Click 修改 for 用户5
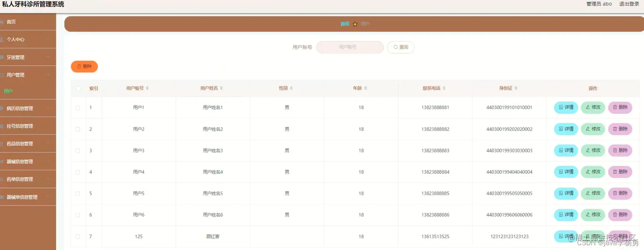The height and width of the screenshot is (250, 644). click(593, 193)
